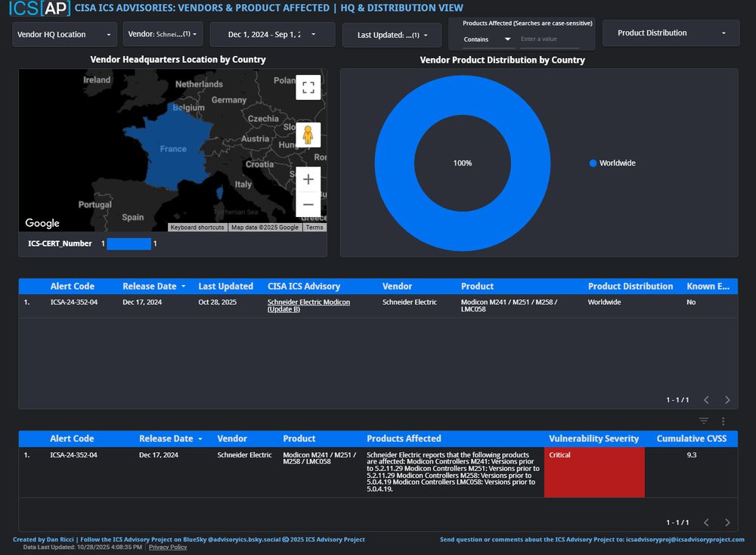Open the filter icon above lower table

click(x=704, y=421)
